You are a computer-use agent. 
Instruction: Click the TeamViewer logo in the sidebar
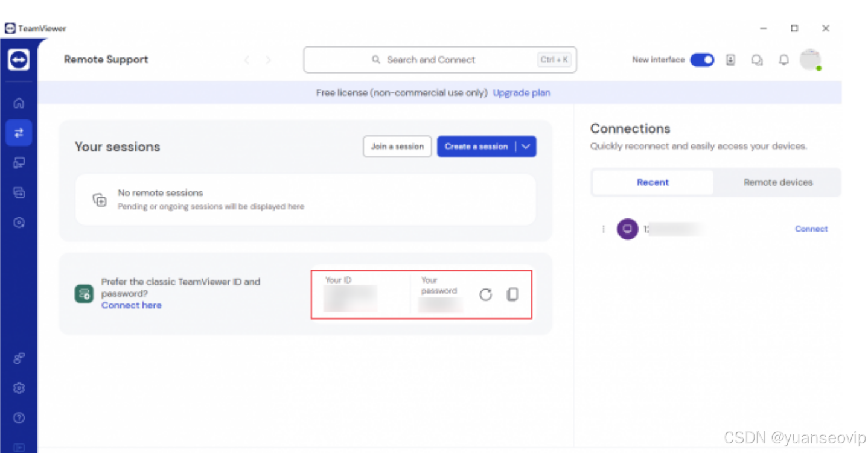tap(19, 60)
